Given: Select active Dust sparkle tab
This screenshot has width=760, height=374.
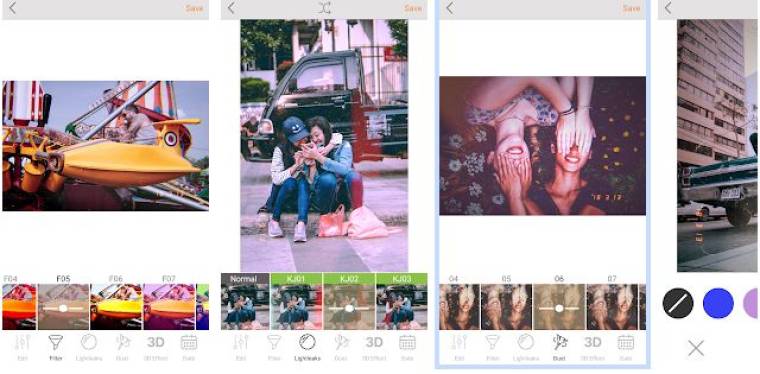Looking at the screenshot, I should coord(559,348).
